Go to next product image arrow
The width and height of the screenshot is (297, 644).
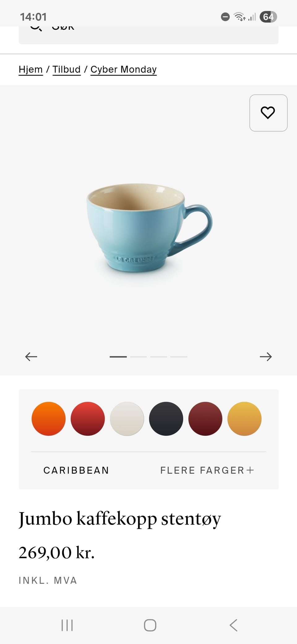click(266, 357)
